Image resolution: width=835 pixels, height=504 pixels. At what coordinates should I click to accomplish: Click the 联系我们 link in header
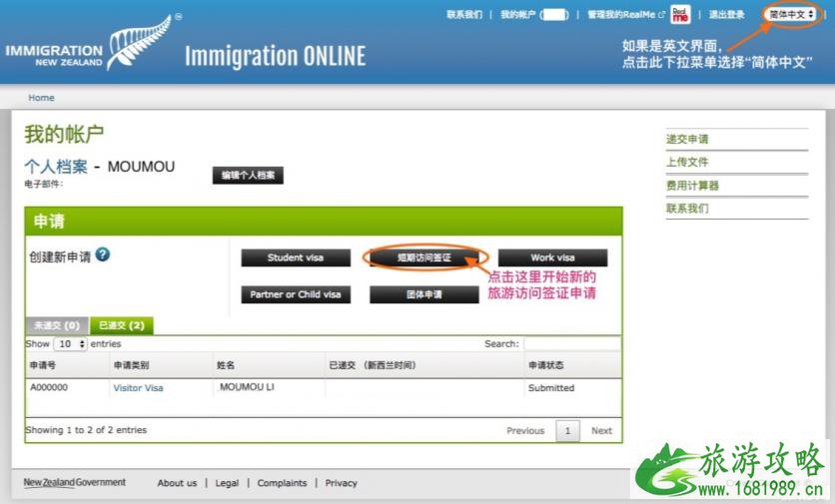[463, 14]
